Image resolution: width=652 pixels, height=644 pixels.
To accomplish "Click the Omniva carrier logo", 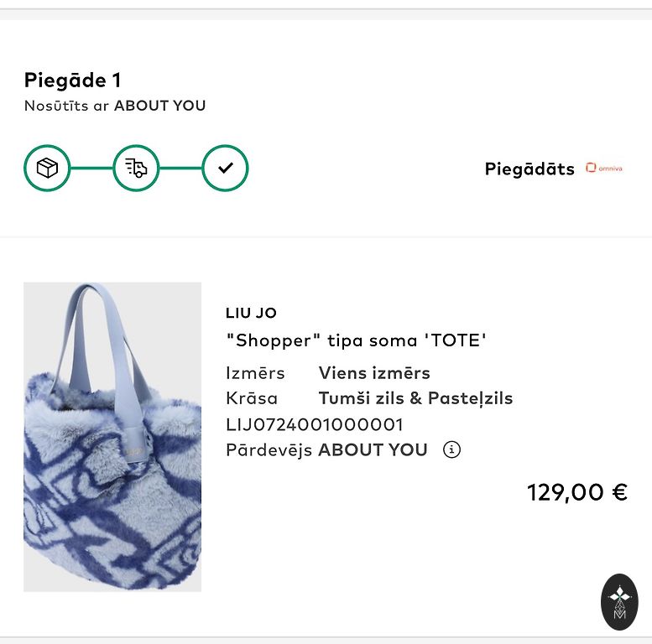I will click(x=604, y=168).
